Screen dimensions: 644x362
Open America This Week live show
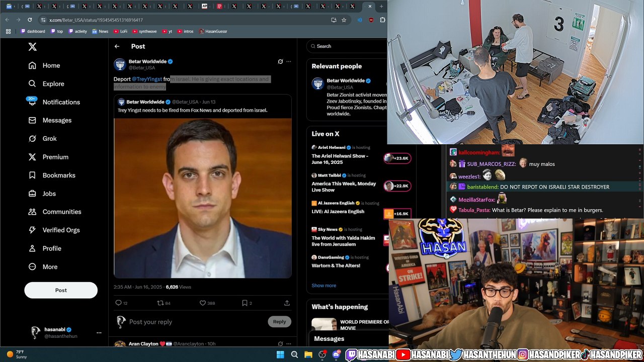click(x=344, y=187)
